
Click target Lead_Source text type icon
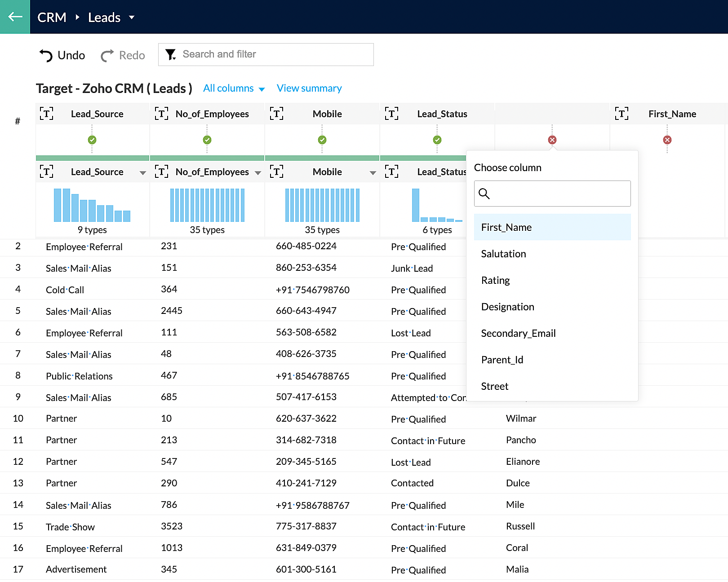pos(46,114)
